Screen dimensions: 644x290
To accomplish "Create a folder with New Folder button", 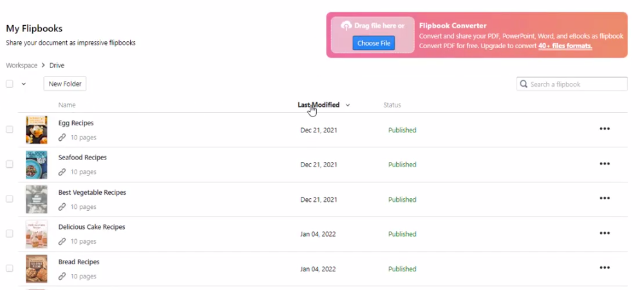I will click(64, 84).
